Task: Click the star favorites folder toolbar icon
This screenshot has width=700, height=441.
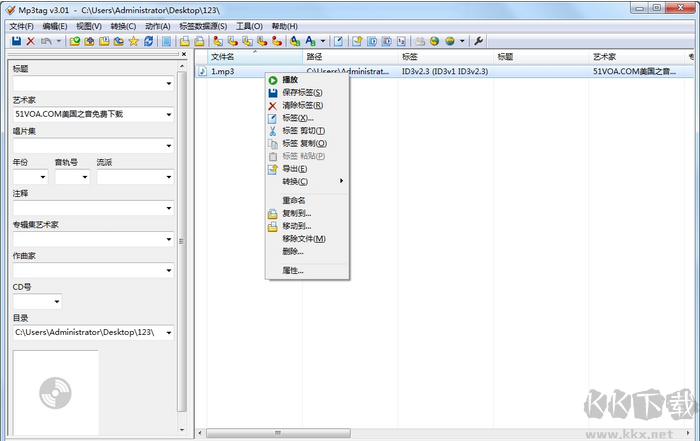Action: click(134, 41)
